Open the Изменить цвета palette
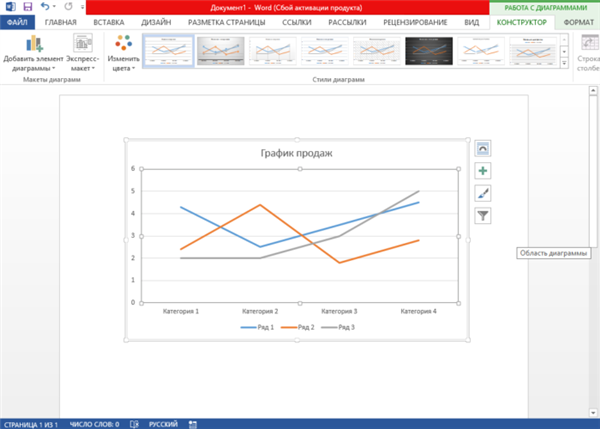The image size is (600, 429). [x=123, y=53]
